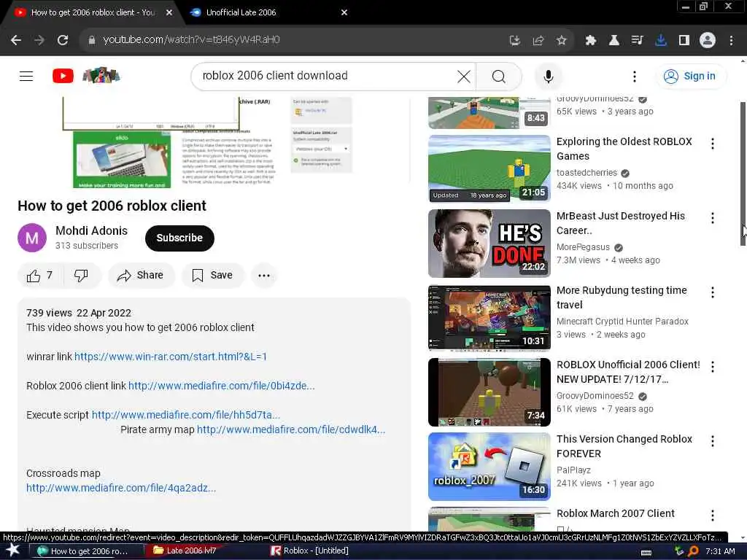Subscribe to Mohdi Adonis
747x560 pixels.
click(179, 238)
